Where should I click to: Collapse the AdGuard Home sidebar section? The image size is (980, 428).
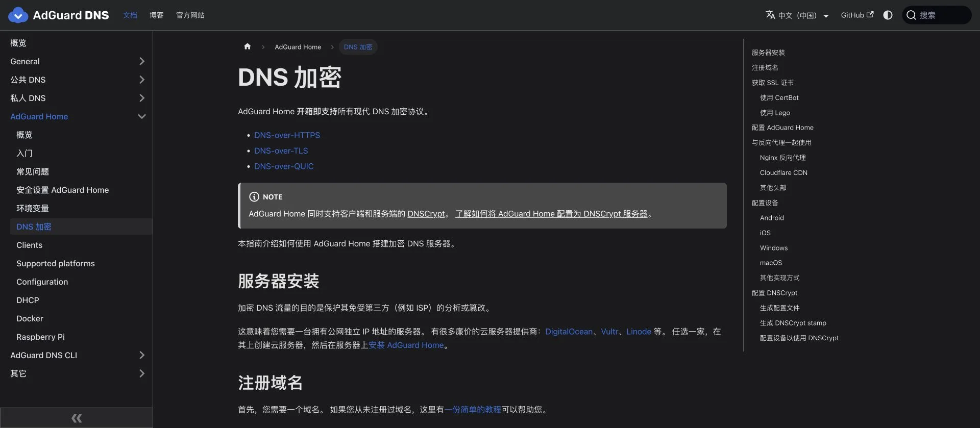tap(142, 116)
